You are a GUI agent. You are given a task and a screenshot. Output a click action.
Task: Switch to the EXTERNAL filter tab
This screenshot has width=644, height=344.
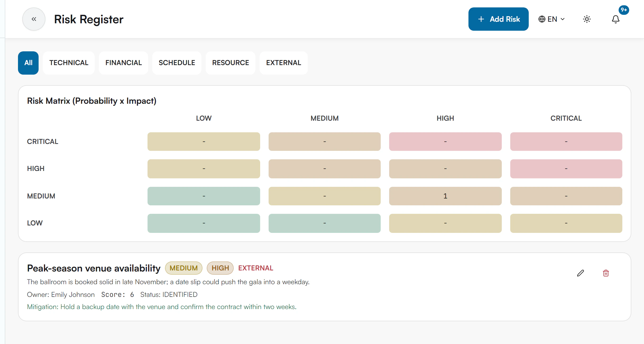pyautogui.click(x=284, y=63)
